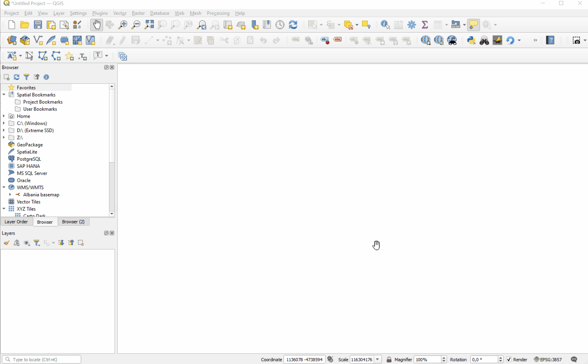This screenshot has height=364, width=588.
Task: Click Save Project floppy disk icon
Action: (x=38, y=25)
